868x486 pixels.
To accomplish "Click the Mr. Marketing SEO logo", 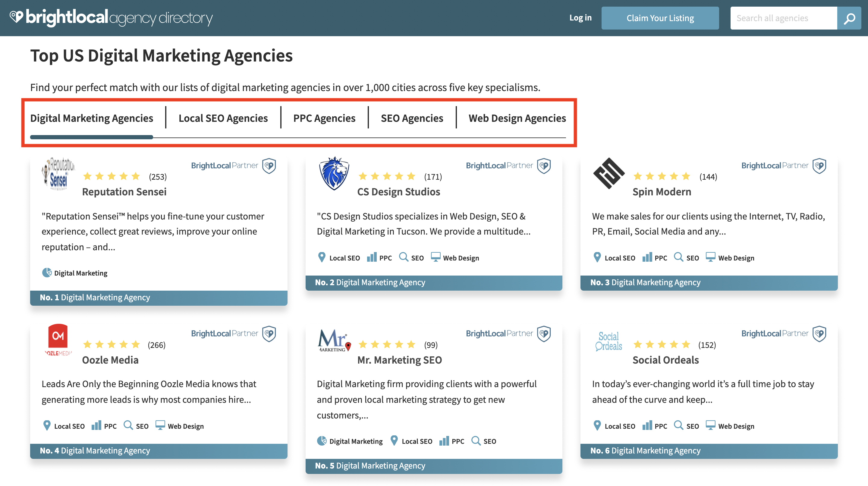I will [334, 340].
